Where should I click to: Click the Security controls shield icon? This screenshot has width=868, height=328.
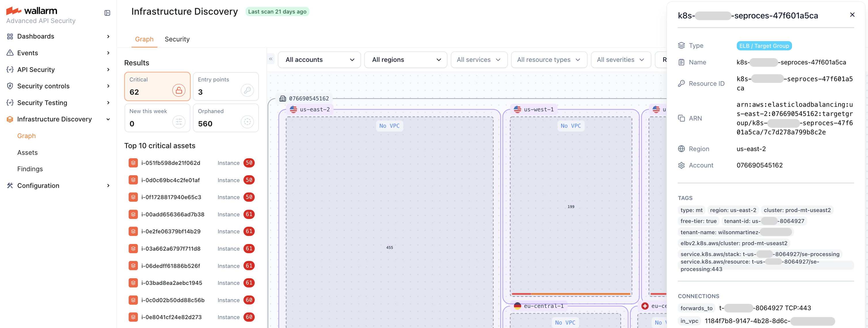[10, 86]
